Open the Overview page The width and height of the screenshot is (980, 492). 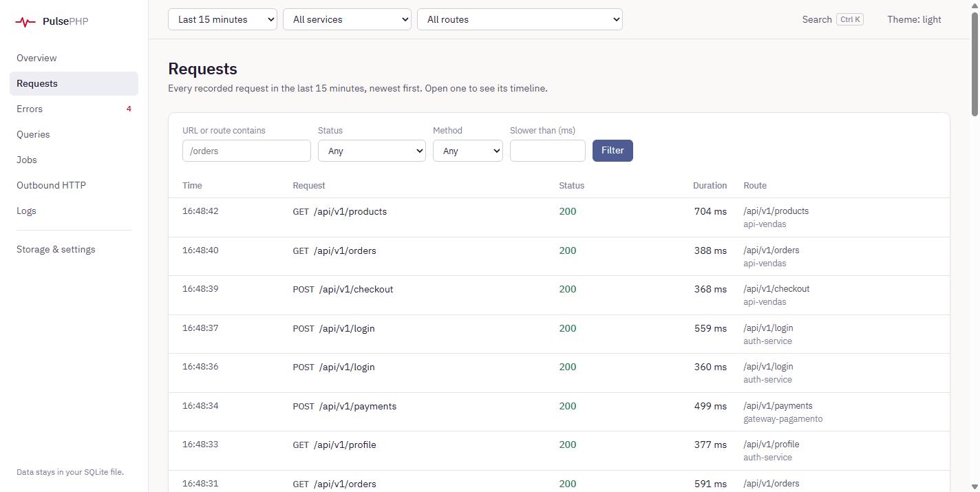coord(74,58)
